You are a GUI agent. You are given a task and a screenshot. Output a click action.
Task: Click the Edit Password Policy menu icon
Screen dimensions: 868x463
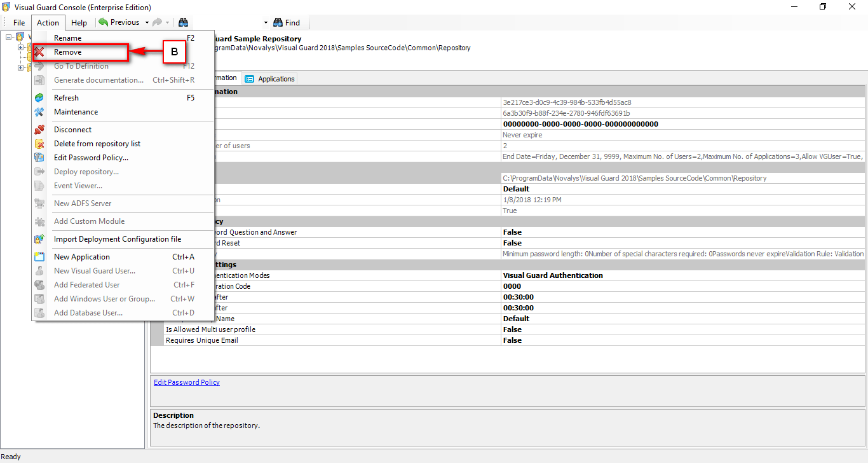coord(39,157)
